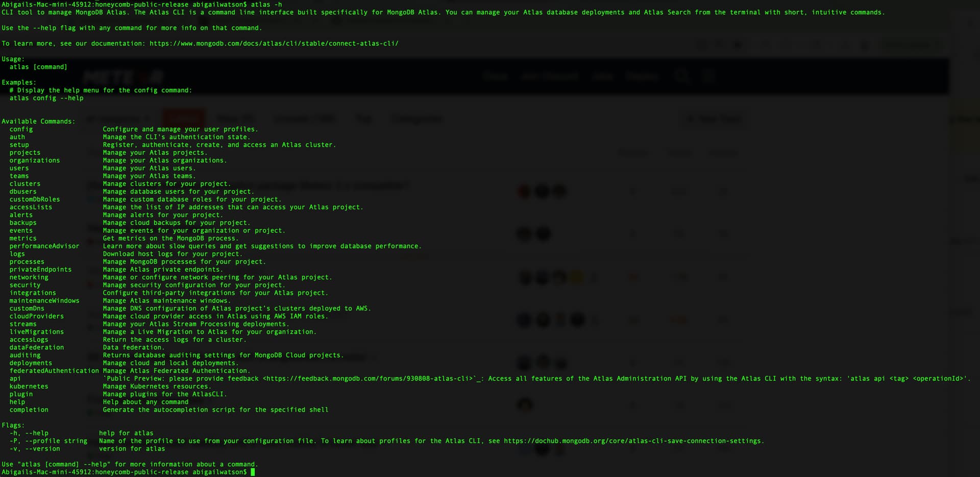Click the 'streams' command name
The width and height of the screenshot is (980, 477).
coord(23,324)
